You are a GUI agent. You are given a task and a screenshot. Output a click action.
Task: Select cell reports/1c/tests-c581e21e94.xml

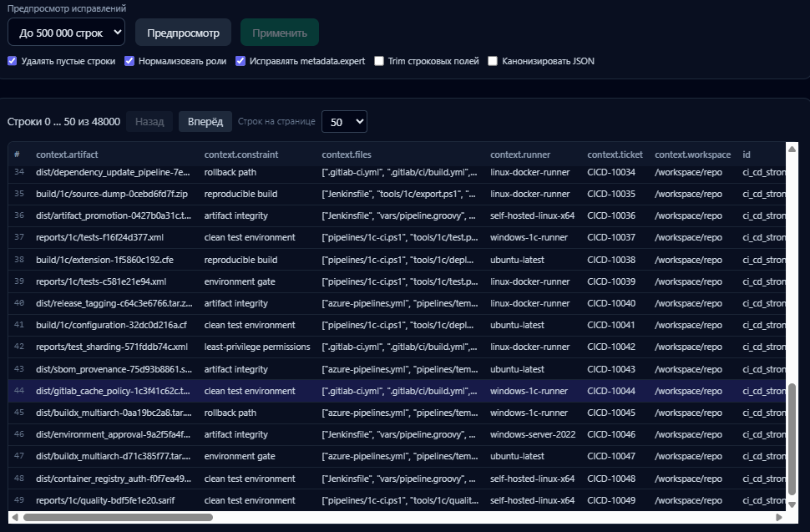[x=101, y=281]
